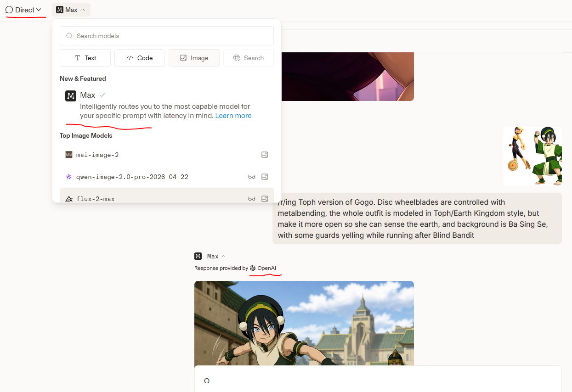Click the Top Image Models heading
Image resolution: width=572 pixels, height=392 pixels.
(86, 135)
